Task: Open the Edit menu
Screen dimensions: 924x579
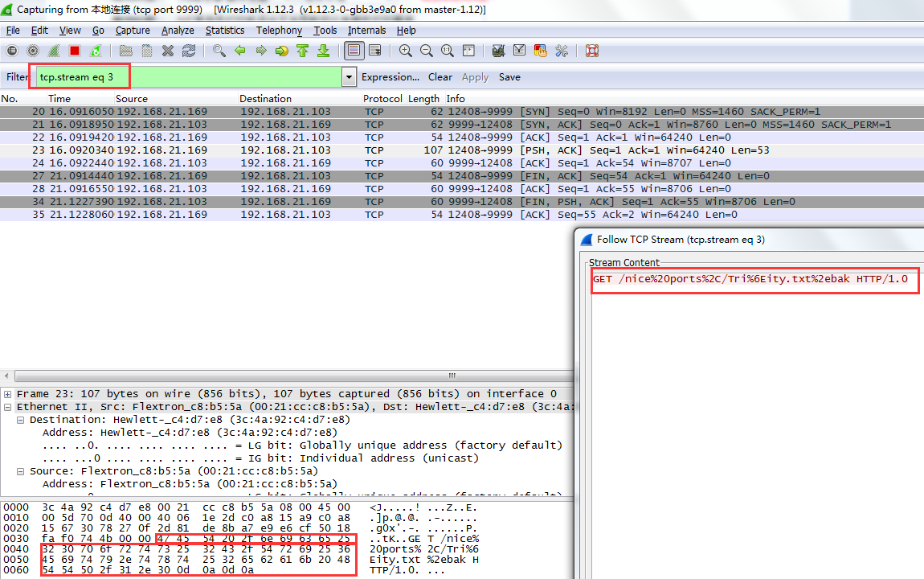Action: pyautogui.click(x=39, y=31)
